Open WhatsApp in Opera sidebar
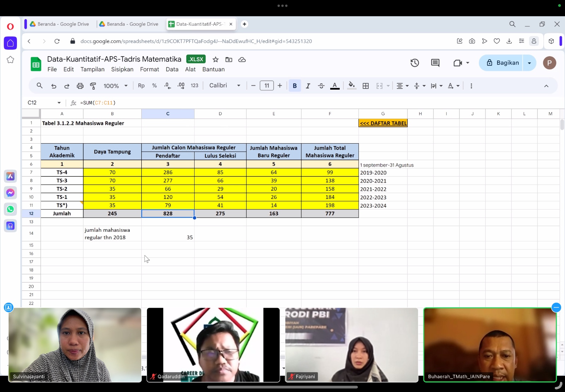Image resolution: width=565 pixels, height=392 pixels. pyautogui.click(x=10, y=209)
